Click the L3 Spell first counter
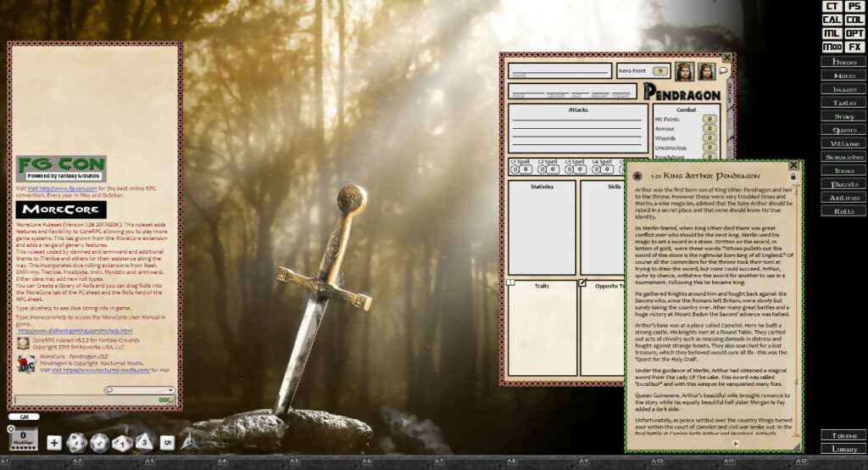Image resolution: width=868 pixels, height=470 pixels. point(569,169)
